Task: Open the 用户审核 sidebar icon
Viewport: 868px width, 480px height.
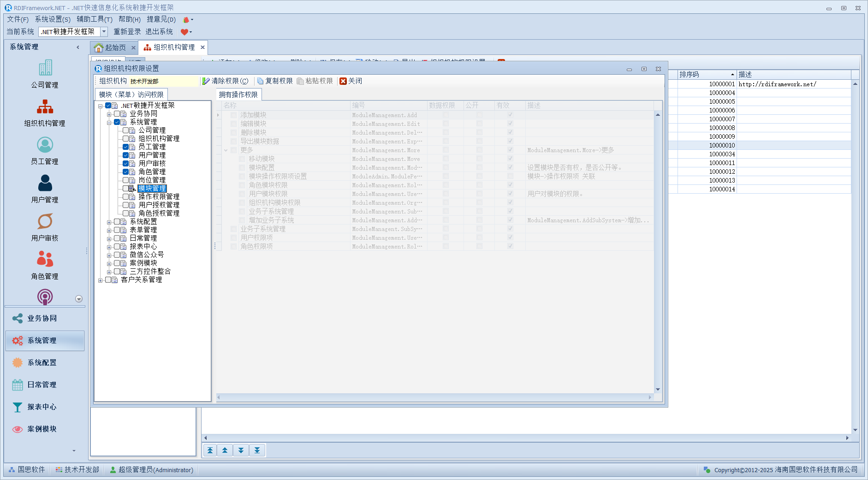Action: coord(45,222)
